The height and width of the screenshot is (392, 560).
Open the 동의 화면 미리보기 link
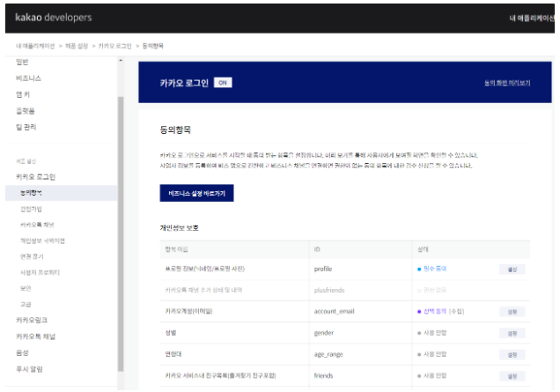pos(507,83)
